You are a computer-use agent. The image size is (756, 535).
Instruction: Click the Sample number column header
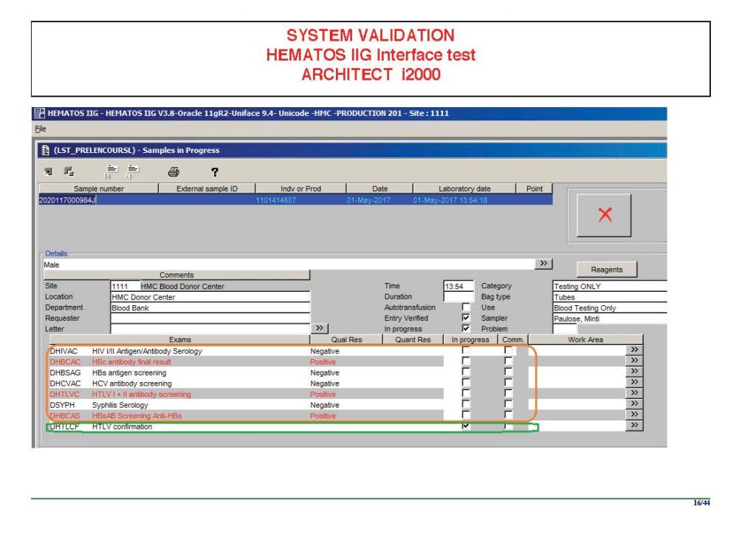click(x=99, y=189)
